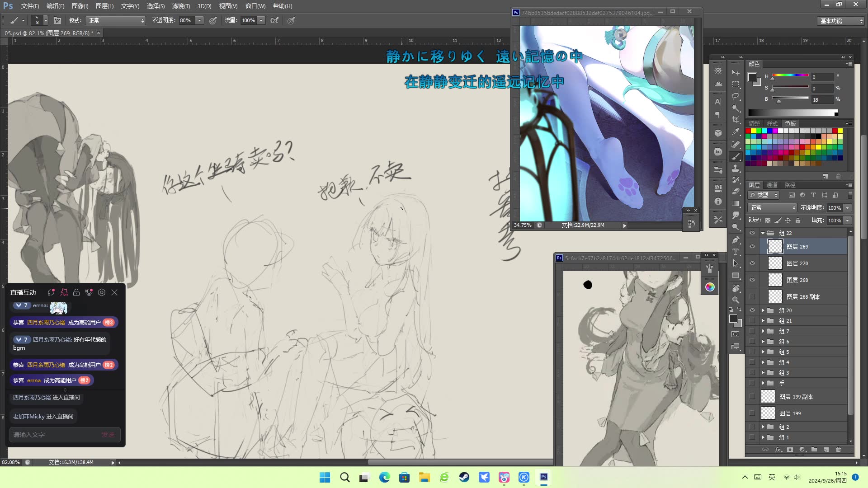The height and width of the screenshot is (488, 868).
Task: Toggle the brush panel button in options bar
Action: coord(57,20)
